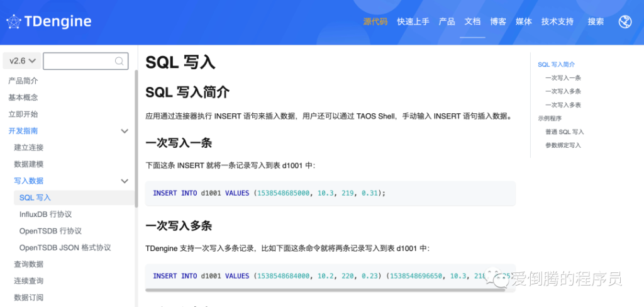
Task: Click the single-row INSERT code block
Action: [x=330, y=193]
